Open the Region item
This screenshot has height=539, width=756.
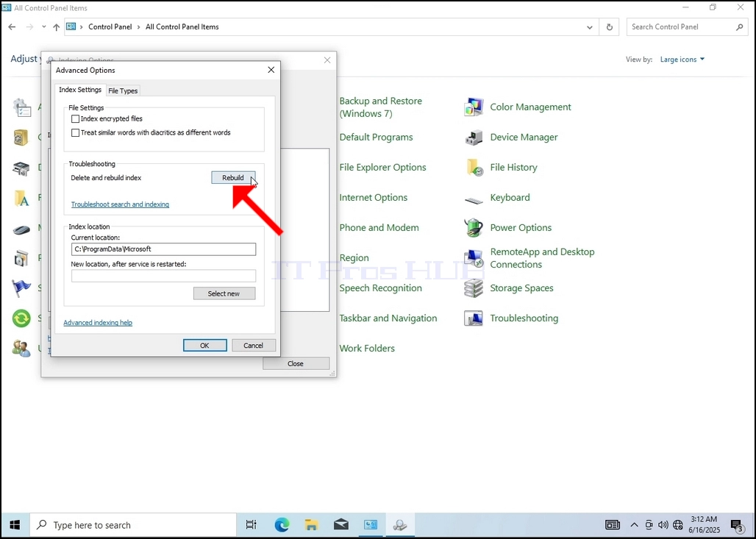point(354,258)
